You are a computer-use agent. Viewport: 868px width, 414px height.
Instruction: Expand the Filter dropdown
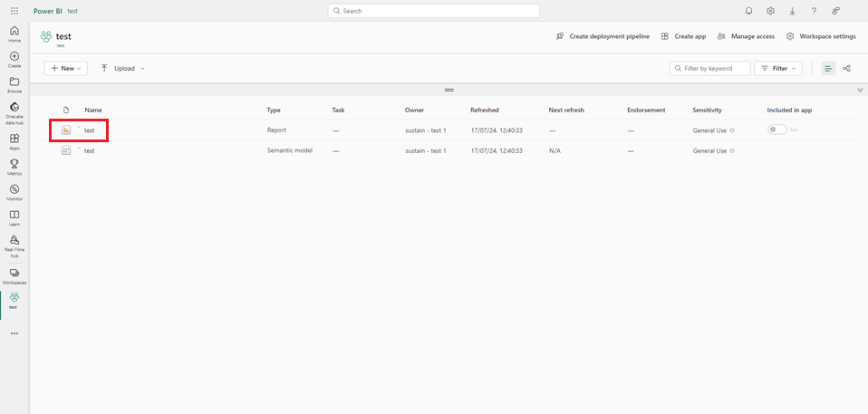pos(778,68)
